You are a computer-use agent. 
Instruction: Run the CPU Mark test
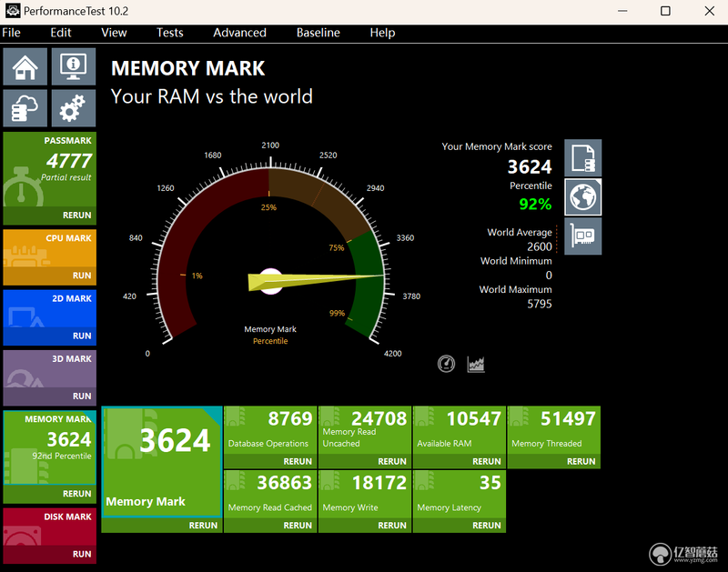coord(50,276)
